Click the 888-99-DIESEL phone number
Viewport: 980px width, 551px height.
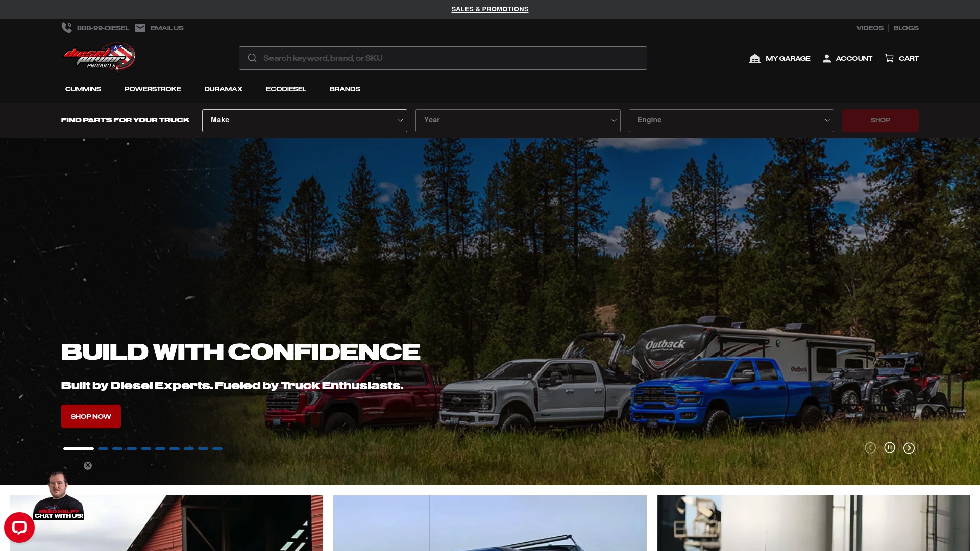pos(103,28)
